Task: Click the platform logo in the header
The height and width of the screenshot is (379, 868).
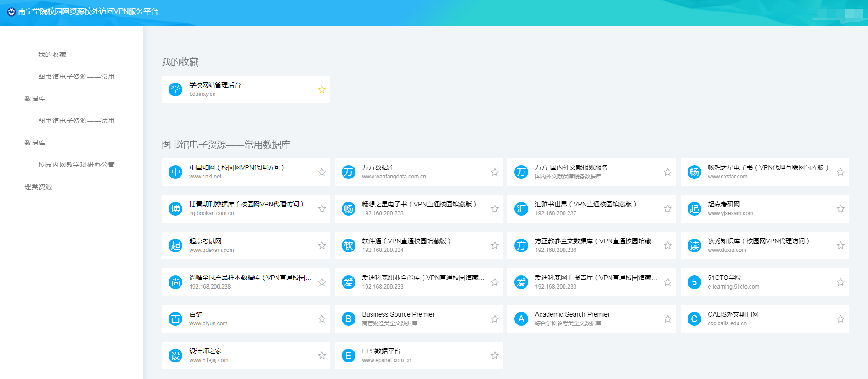Action: click(x=11, y=11)
